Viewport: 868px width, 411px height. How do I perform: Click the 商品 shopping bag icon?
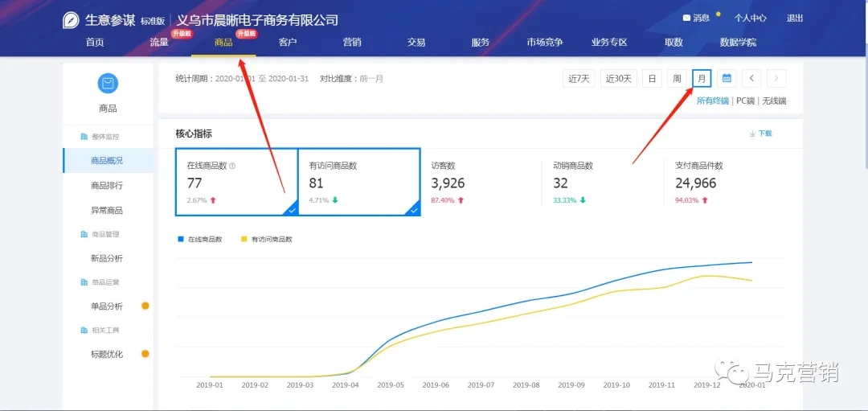tap(107, 83)
